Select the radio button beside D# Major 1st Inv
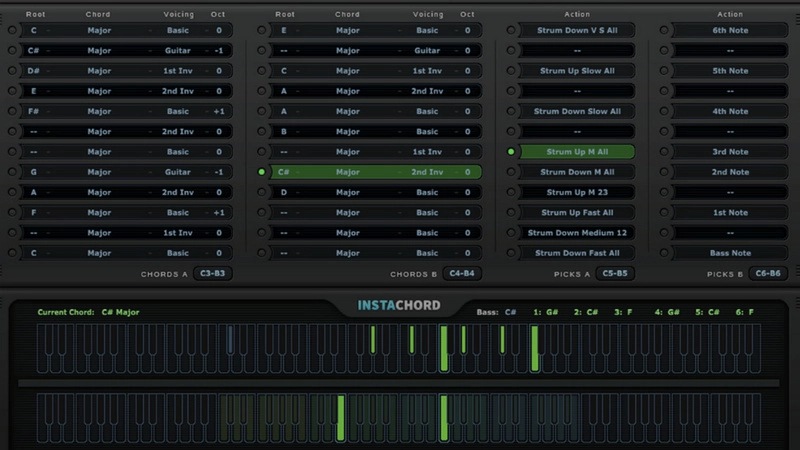 tap(12, 71)
